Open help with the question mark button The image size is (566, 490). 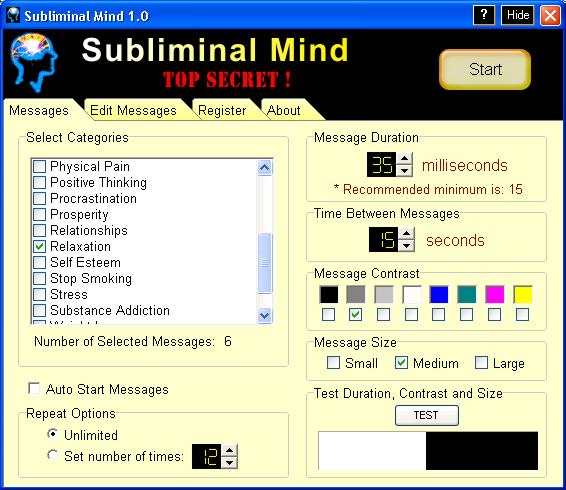click(x=484, y=15)
